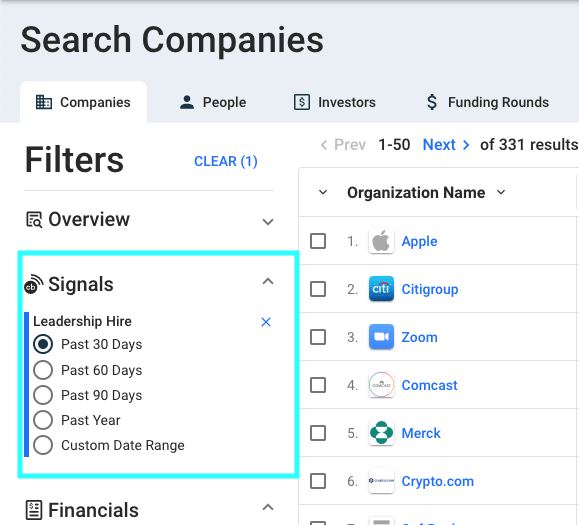Expand the Overview filter section

pos(268,222)
